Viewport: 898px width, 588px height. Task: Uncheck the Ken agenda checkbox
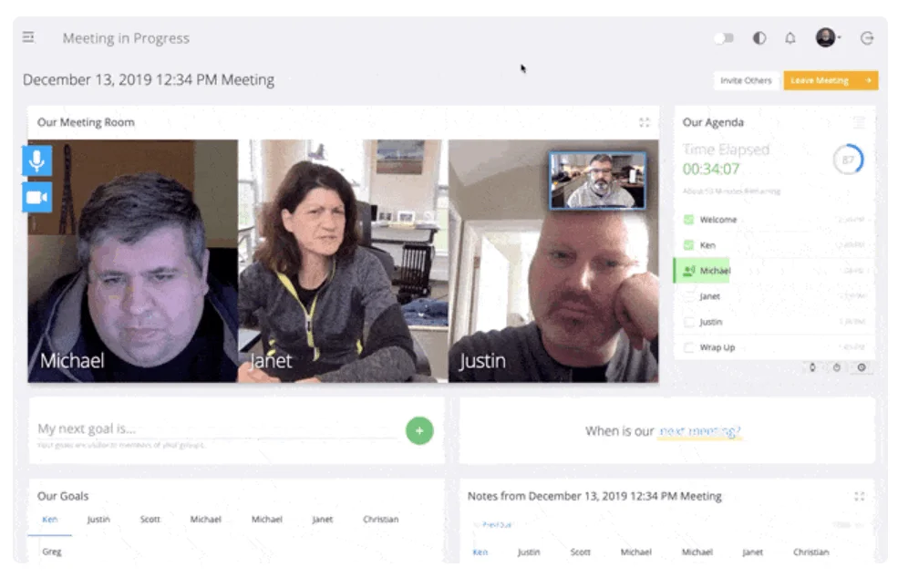click(x=689, y=245)
